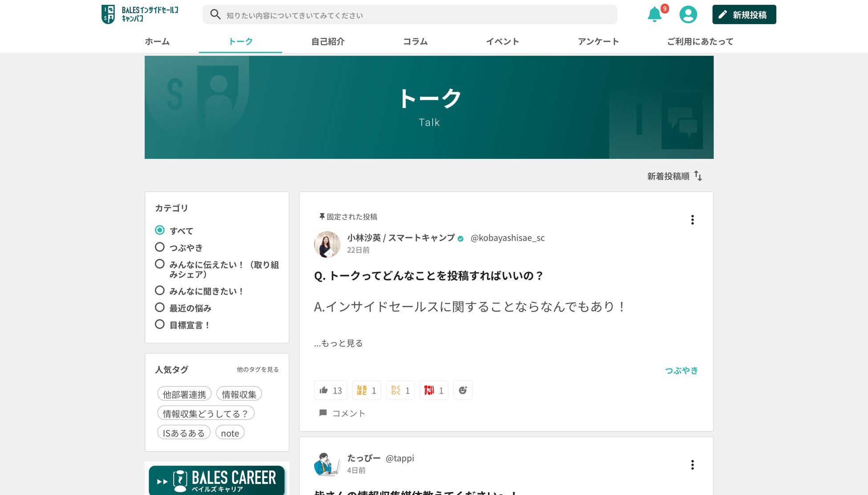The width and height of the screenshot is (868, 495).
Task: Switch to the コラム tab
Action: [x=415, y=41]
